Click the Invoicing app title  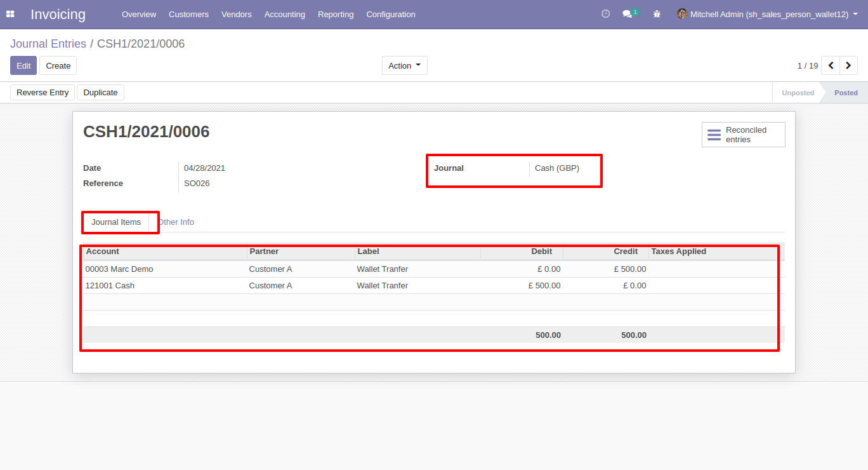58,14
